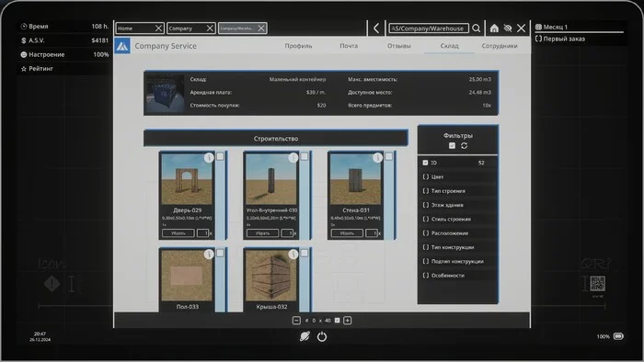The height and width of the screenshot is (362, 644).
Task: Click the battery icon
Action: pos(618,336)
